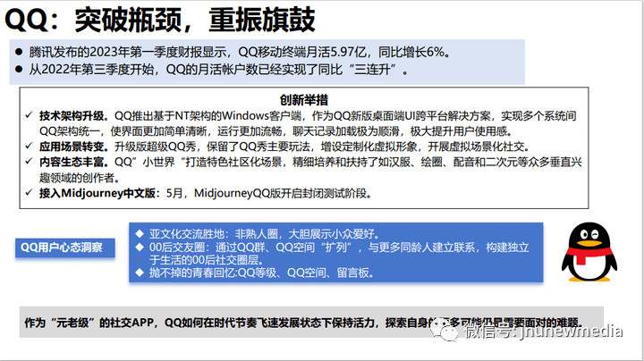Click the text "趣领域的创作者。"
Screen dimensions: 644x361
coord(80,178)
